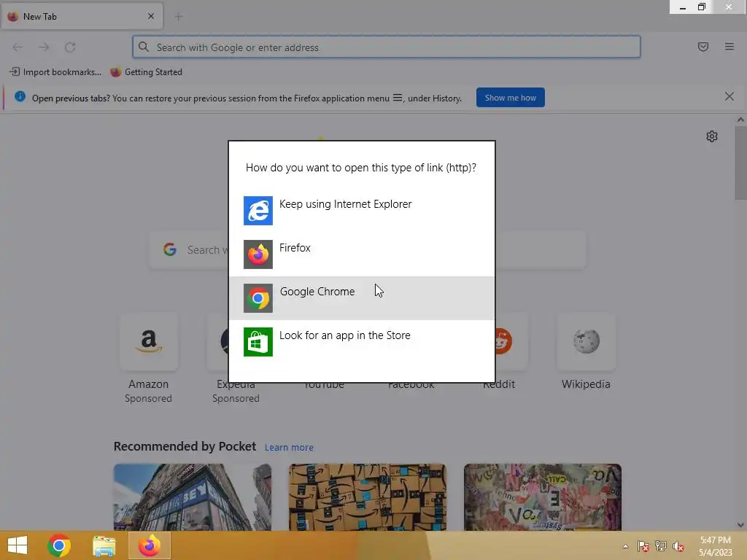747x560 pixels.
Task: Click the taskbar clock and date
Action: (716, 546)
